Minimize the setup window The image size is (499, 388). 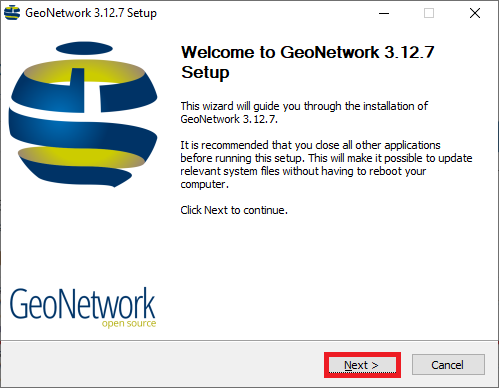coord(384,13)
